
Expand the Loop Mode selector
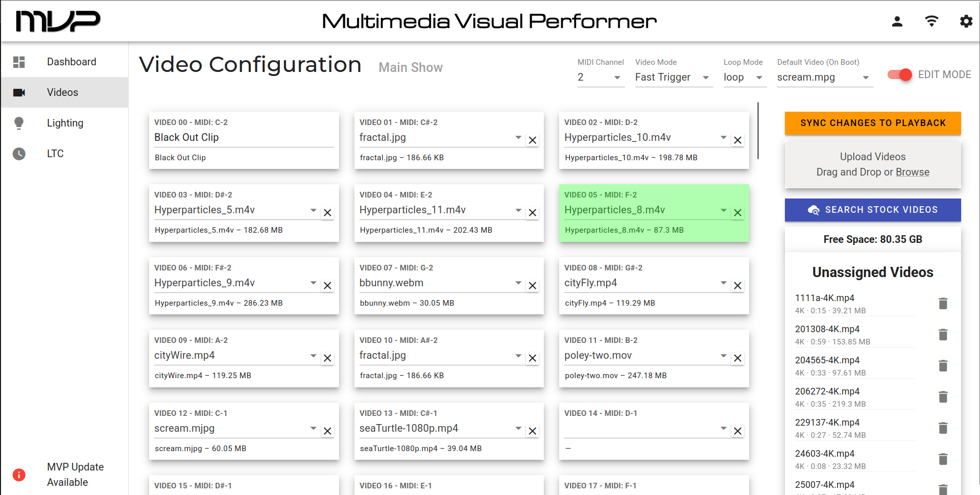tap(744, 78)
